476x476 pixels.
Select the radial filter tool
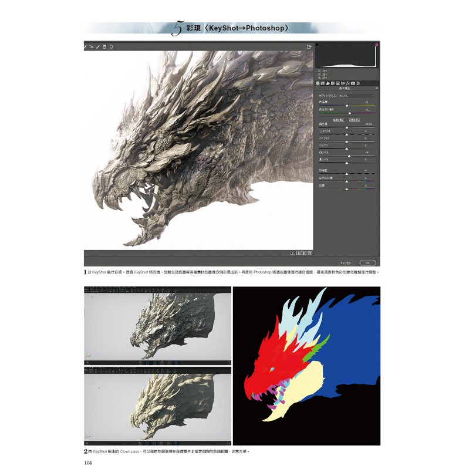(112, 46)
